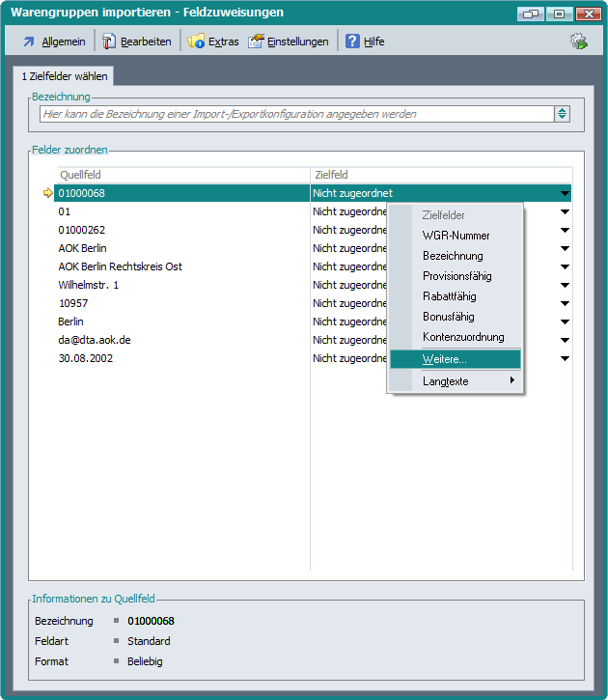Click the Bearbeiten clipboard icon

pyautogui.click(x=108, y=42)
